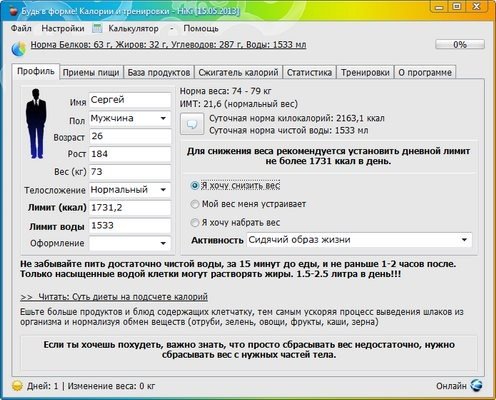Open the Настройки menu
The image size is (496, 400).
point(63,29)
